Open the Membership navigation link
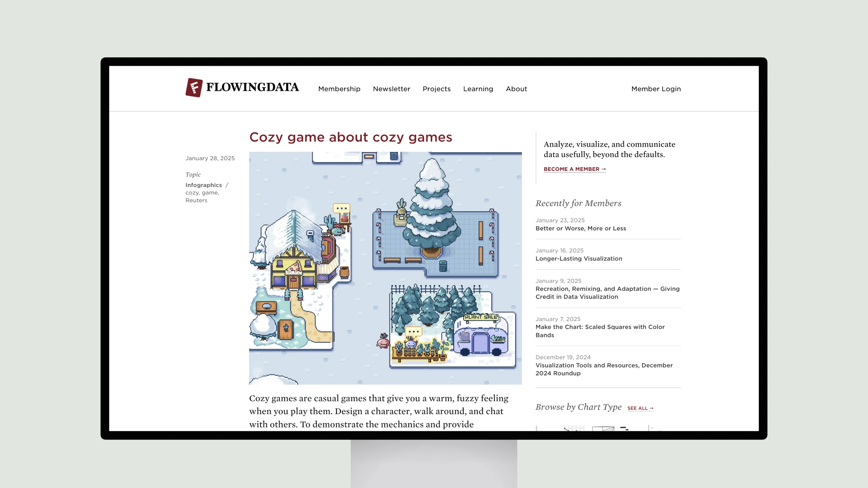This screenshot has width=868, height=488. pyautogui.click(x=339, y=89)
